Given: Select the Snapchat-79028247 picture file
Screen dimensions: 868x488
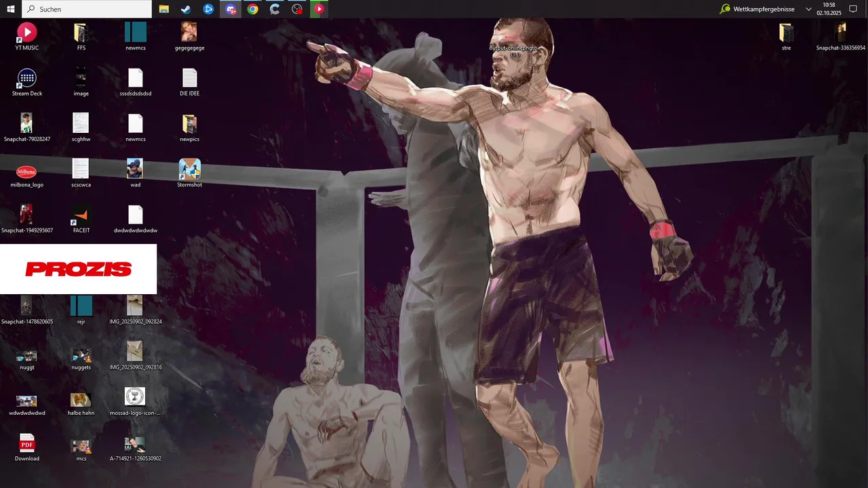Looking at the screenshot, I should pos(26,127).
